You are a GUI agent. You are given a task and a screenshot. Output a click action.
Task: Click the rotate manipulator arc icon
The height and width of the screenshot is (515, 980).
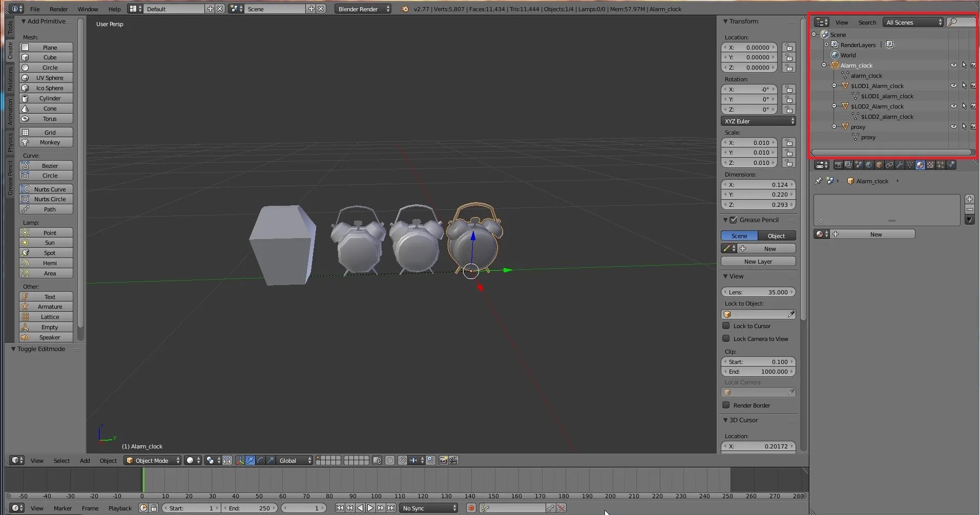(x=260, y=461)
